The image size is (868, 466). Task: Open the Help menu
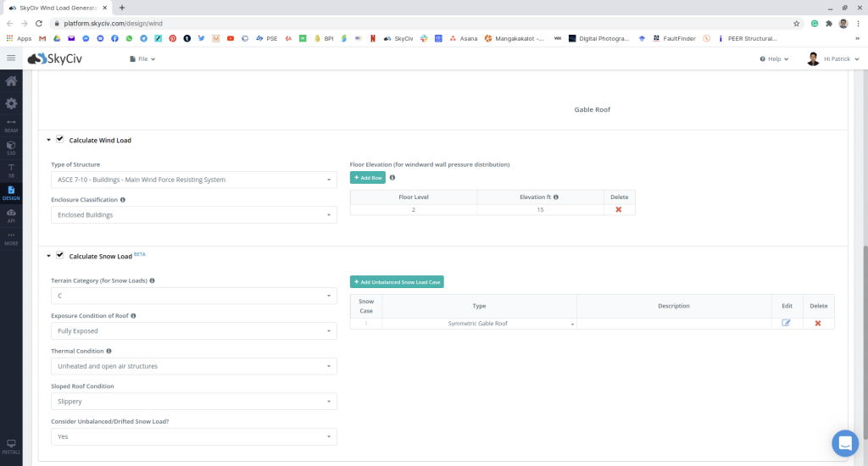point(774,59)
